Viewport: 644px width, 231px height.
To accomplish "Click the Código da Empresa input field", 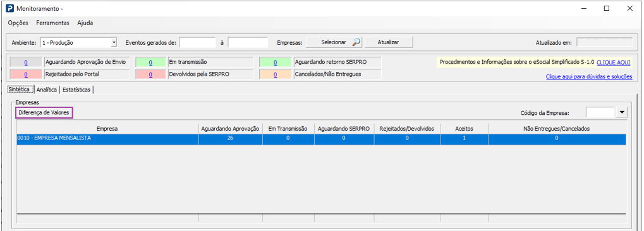I will (x=600, y=112).
